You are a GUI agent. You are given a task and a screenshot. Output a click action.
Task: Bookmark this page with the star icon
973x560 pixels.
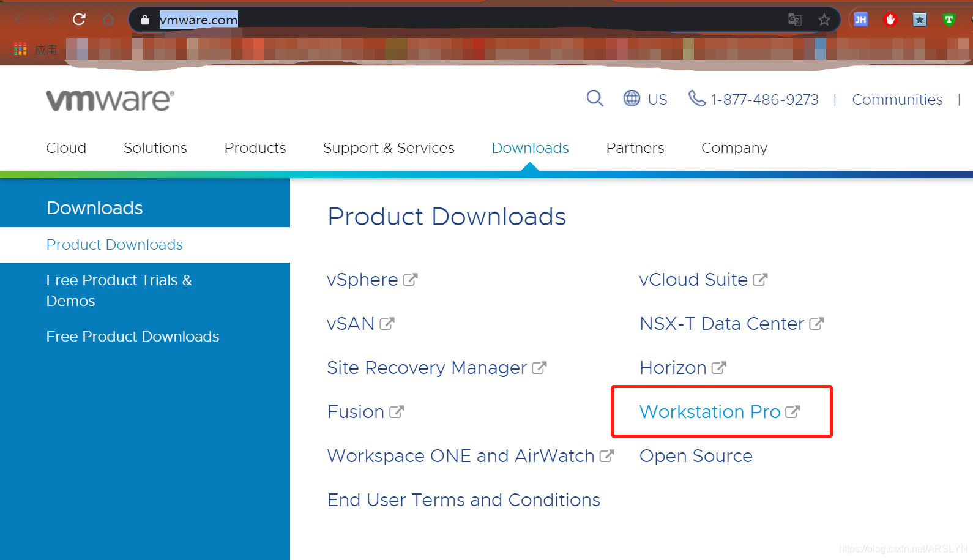pos(824,20)
